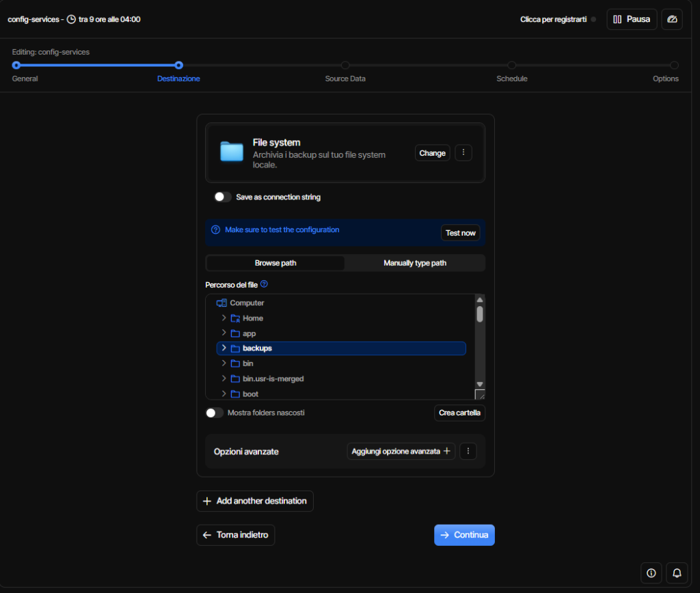Viewport: 700px width, 593px height.
Task: Click Crea cartella button
Action: coord(459,413)
